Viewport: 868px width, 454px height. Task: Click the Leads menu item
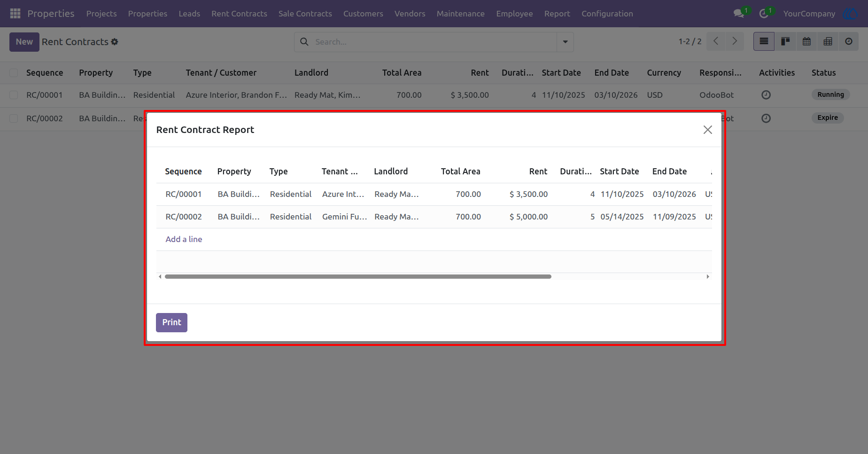point(189,14)
